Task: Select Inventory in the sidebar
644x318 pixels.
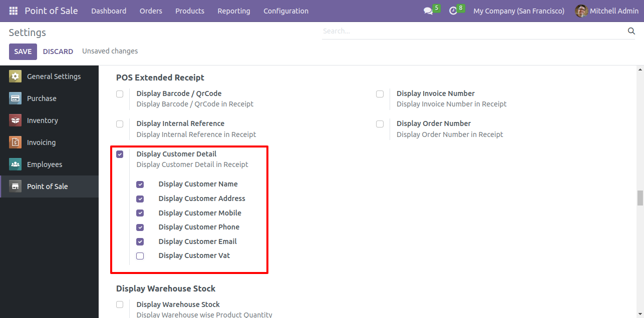Action: [49, 120]
